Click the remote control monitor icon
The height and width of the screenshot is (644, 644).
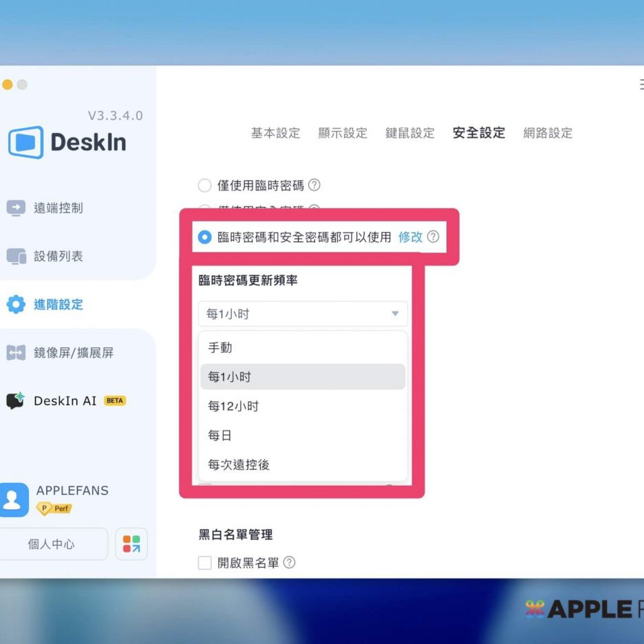coord(16,208)
